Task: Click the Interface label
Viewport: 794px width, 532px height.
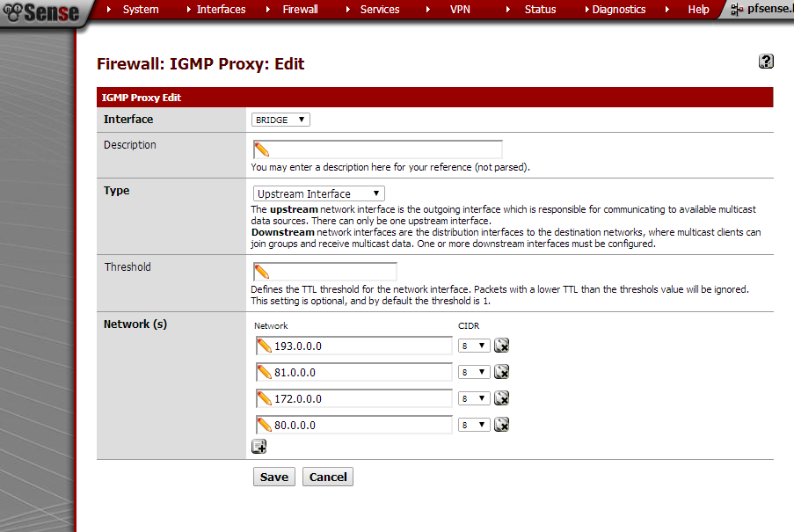Action: 128,120
